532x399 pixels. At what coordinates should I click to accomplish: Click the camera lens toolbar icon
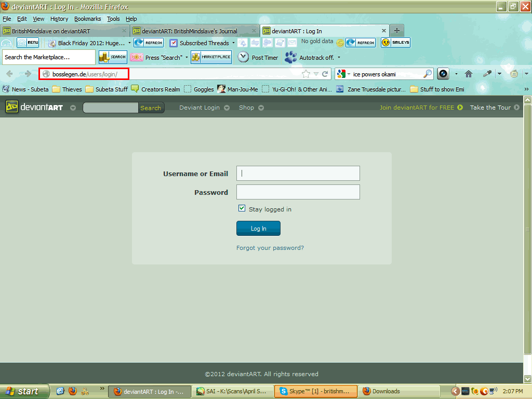443,74
